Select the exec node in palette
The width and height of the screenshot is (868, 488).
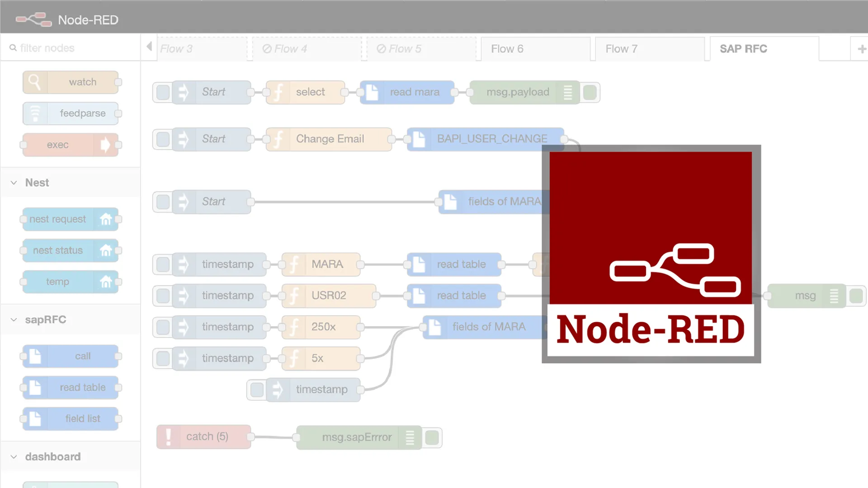71,145
